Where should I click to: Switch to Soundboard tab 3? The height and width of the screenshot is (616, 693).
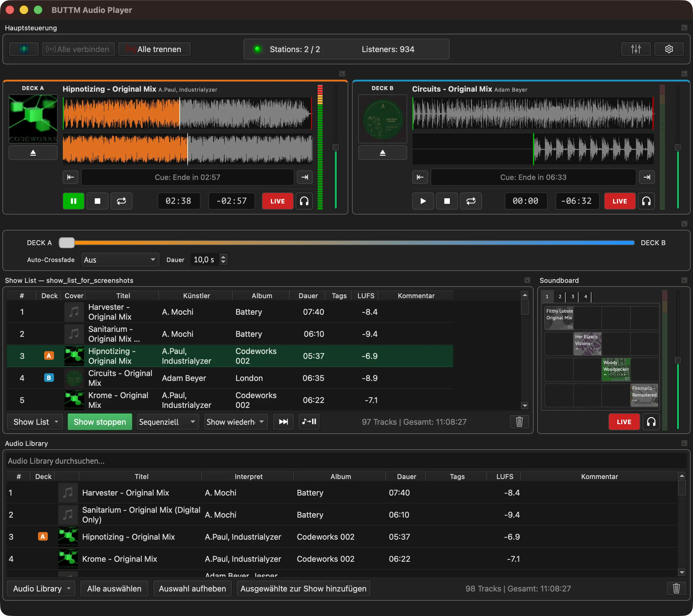(x=572, y=296)
